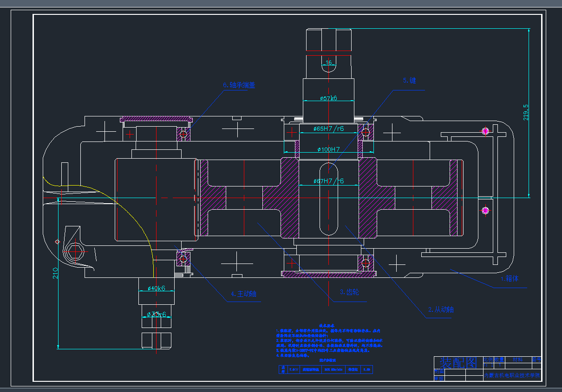Click the '材料' title block cell
This screenshot has width=562, height=392.
517,359
